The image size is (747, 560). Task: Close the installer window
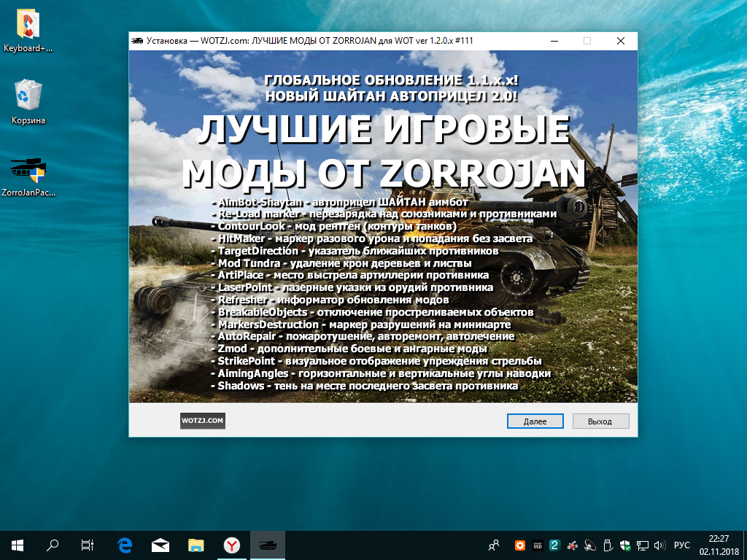[620, 41]
